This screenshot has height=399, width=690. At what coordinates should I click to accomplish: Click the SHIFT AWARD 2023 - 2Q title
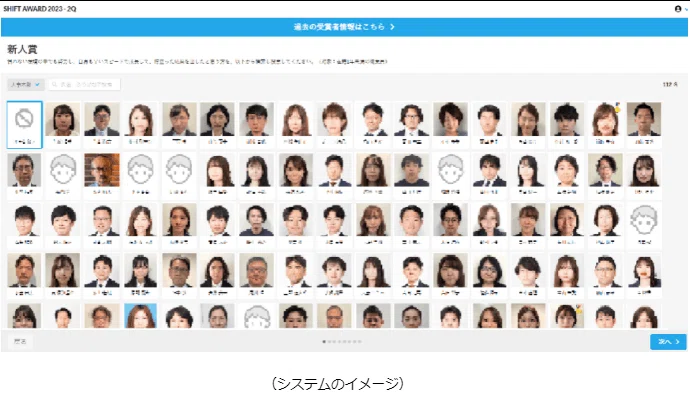40,9
